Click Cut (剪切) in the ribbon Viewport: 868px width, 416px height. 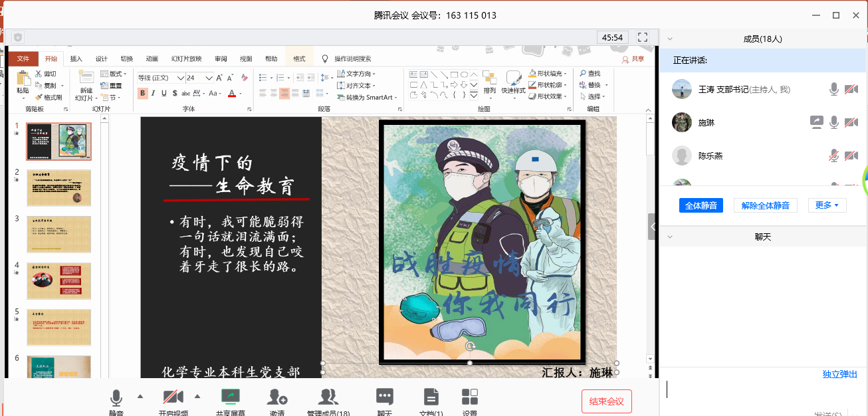[46, 74]
